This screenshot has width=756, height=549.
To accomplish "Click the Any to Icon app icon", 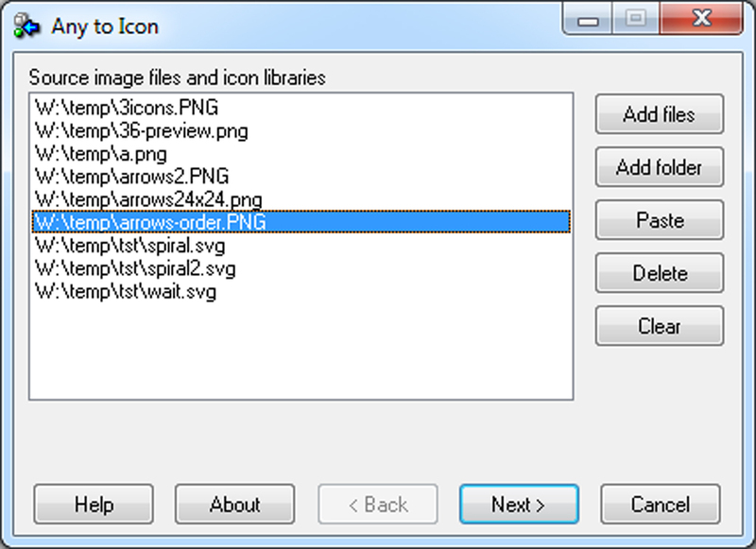I will point(26,26).
